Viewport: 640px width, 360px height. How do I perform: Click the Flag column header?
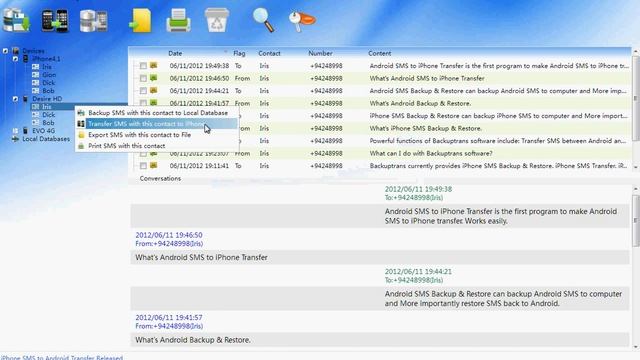point(239,53)
